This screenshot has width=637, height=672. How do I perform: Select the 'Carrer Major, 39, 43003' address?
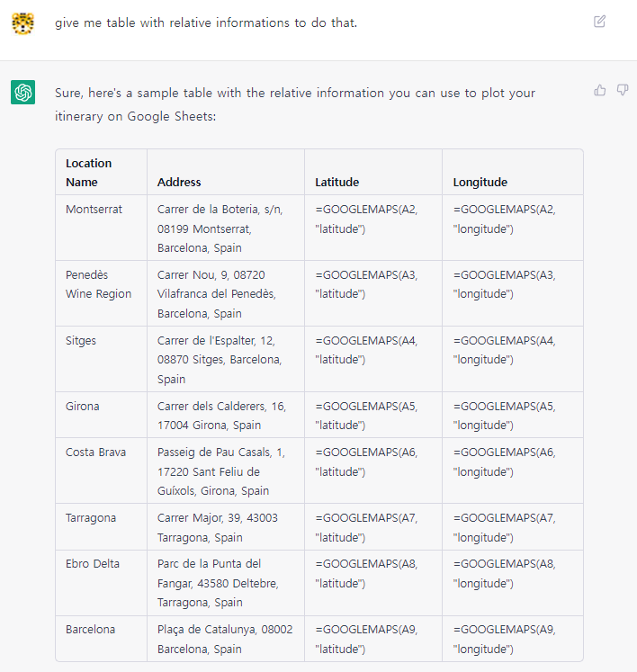coord(226,526)
